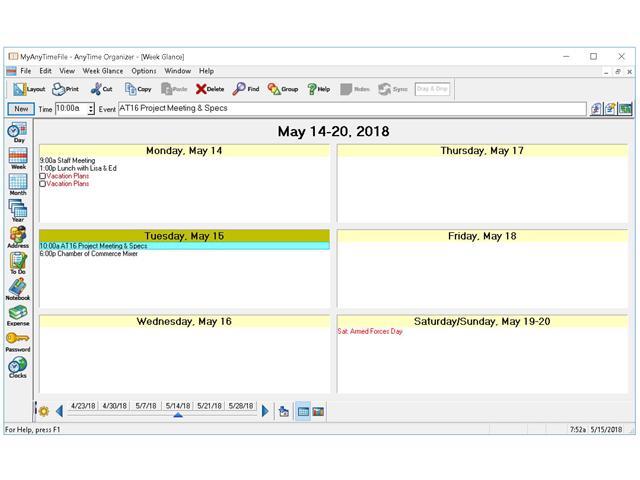This screenshot has width=640, height=480.
Task: Open the Password keeper in the sidebar
Action: (18, 340)
